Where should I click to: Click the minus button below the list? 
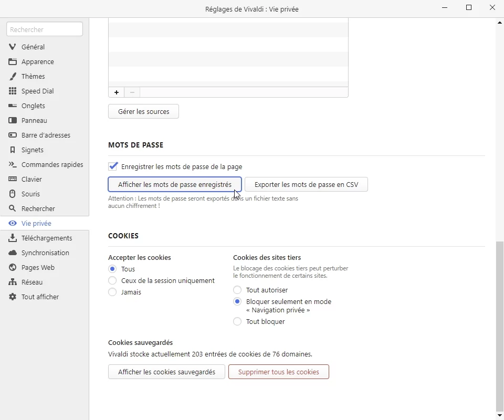pos(132,92)
